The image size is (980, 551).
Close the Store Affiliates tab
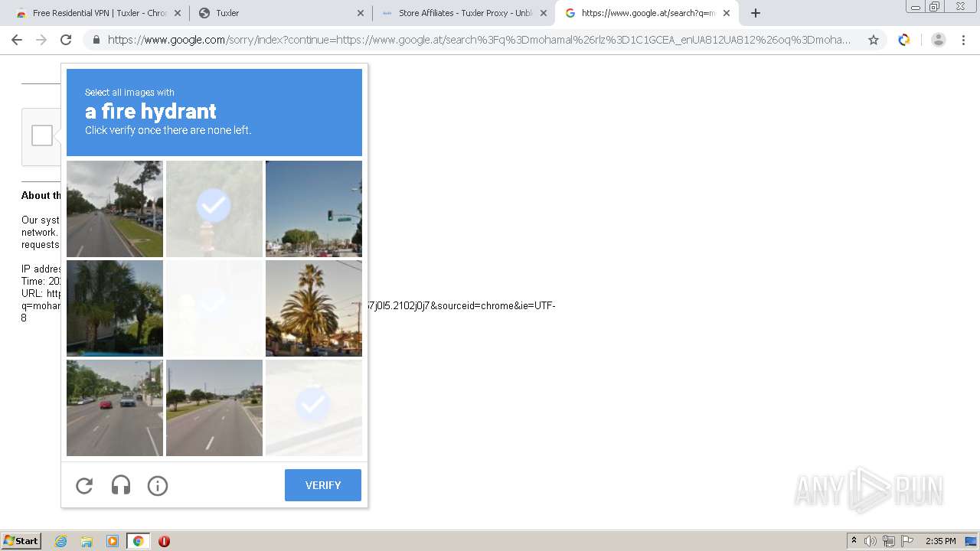[544, 13]
